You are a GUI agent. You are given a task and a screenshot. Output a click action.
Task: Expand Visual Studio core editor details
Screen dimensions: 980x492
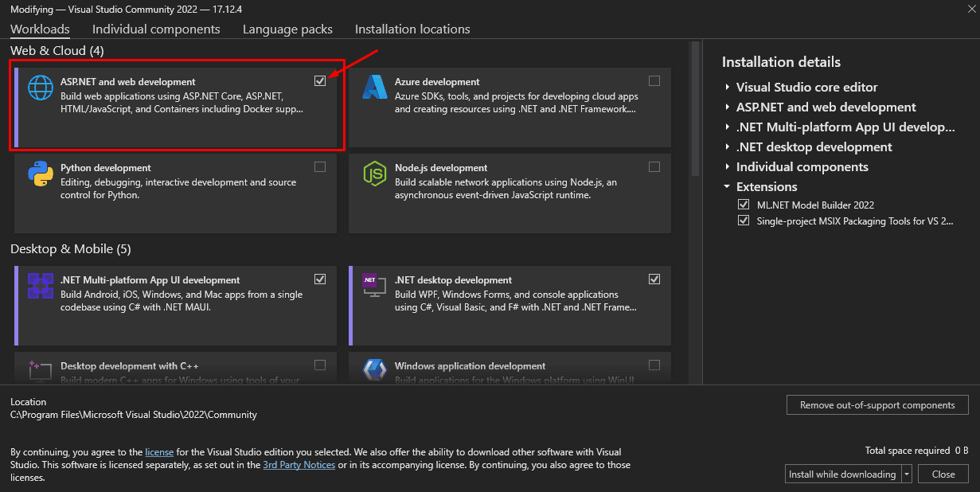pos(727,88)
